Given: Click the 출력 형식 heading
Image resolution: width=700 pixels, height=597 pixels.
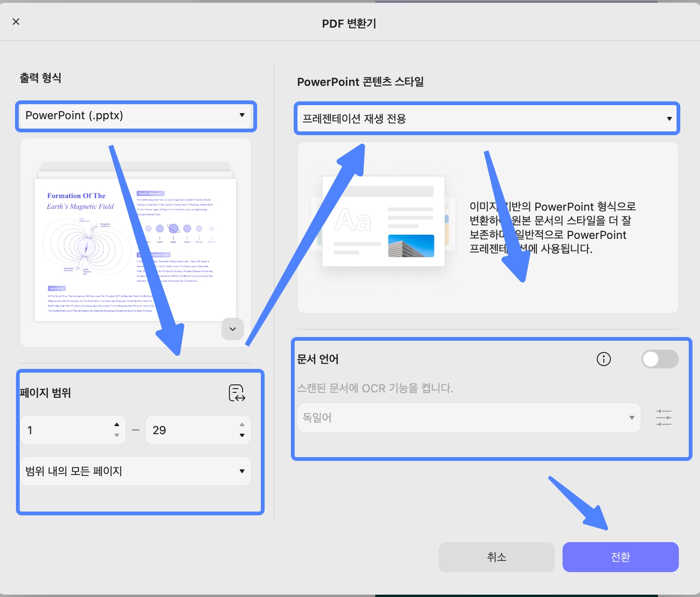Looking at the screenshot, I should click(41, 78).
